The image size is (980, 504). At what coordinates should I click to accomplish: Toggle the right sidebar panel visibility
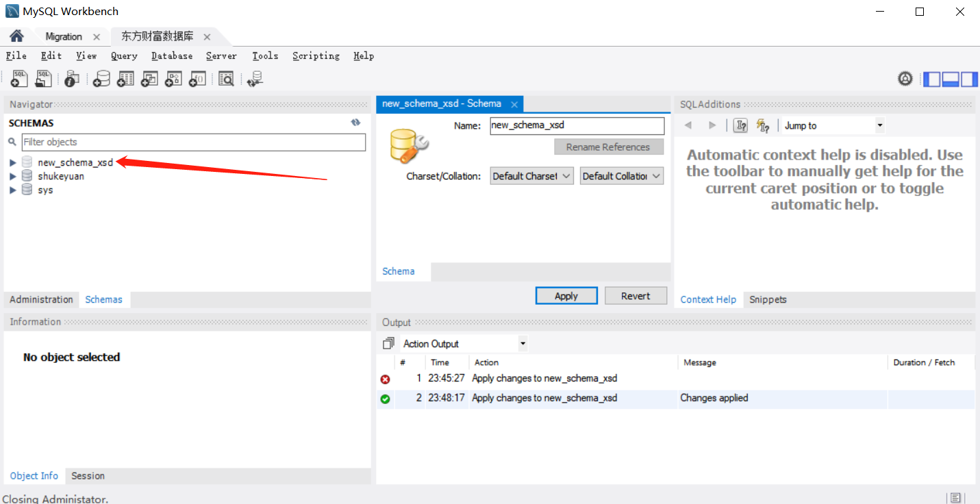click(969, 79)
